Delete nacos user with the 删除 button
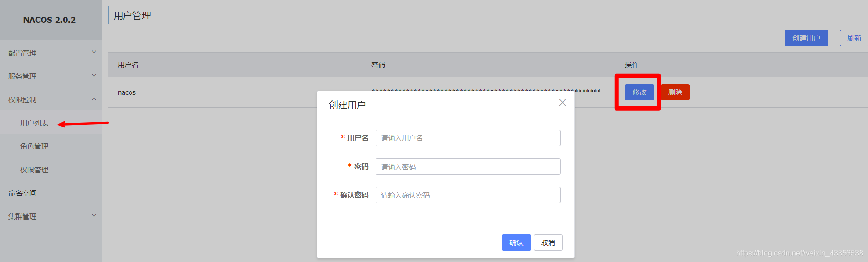The image size is (868, 262). [x=675, y=92]
